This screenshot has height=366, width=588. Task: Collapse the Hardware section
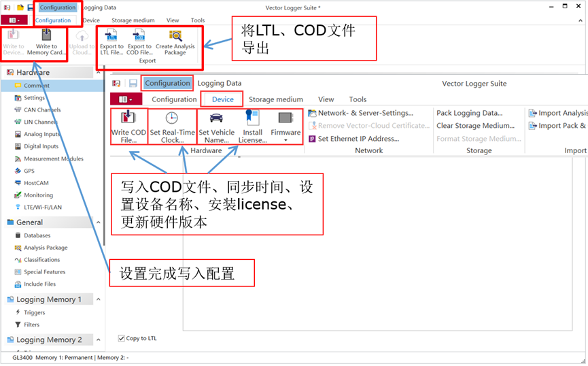99,72
